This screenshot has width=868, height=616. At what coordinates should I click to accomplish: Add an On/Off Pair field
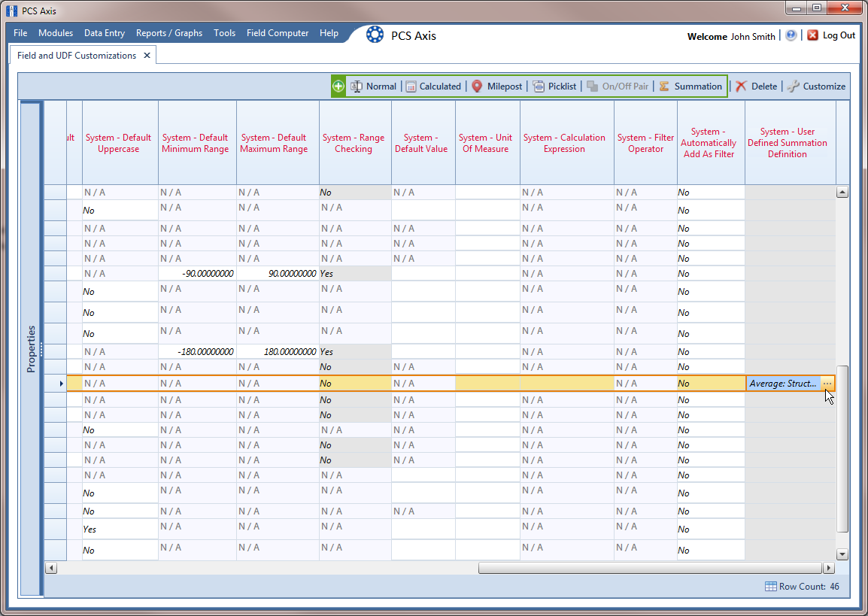[618, 86]
